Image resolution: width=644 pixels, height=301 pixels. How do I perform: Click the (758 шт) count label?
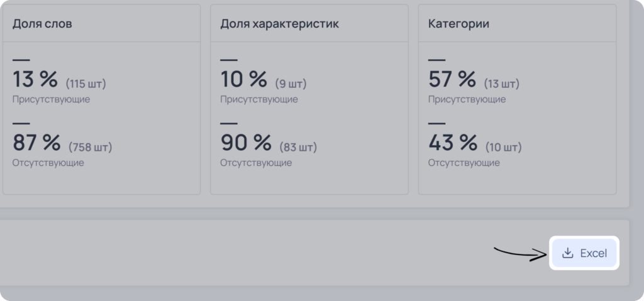[x=91, y=147]
